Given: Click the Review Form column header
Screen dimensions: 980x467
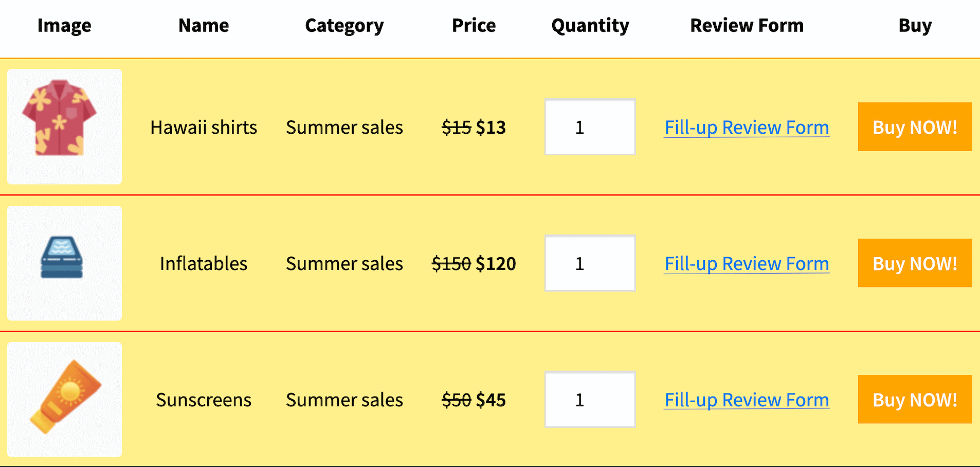Looking at the screenshot, I should click(746, 25).
